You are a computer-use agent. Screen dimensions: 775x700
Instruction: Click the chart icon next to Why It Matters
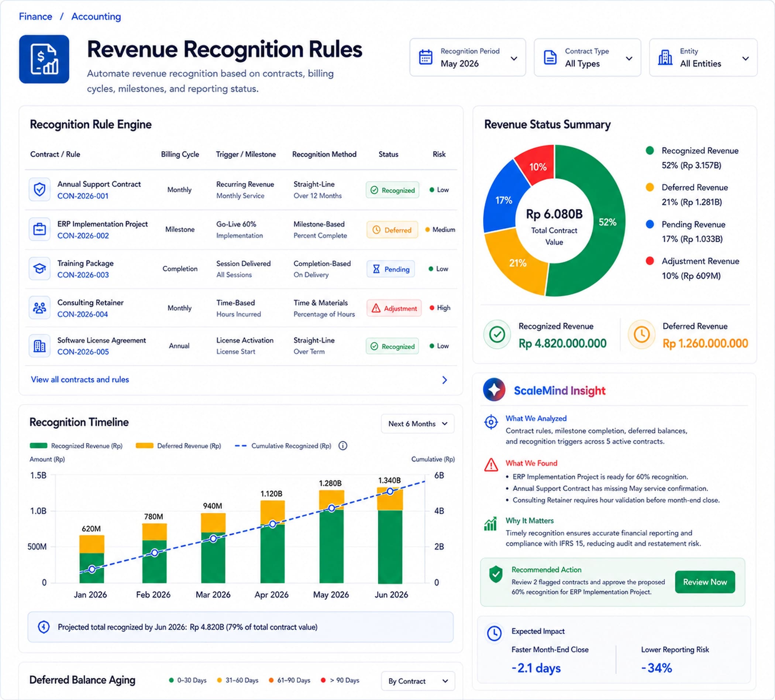(490, 524)
